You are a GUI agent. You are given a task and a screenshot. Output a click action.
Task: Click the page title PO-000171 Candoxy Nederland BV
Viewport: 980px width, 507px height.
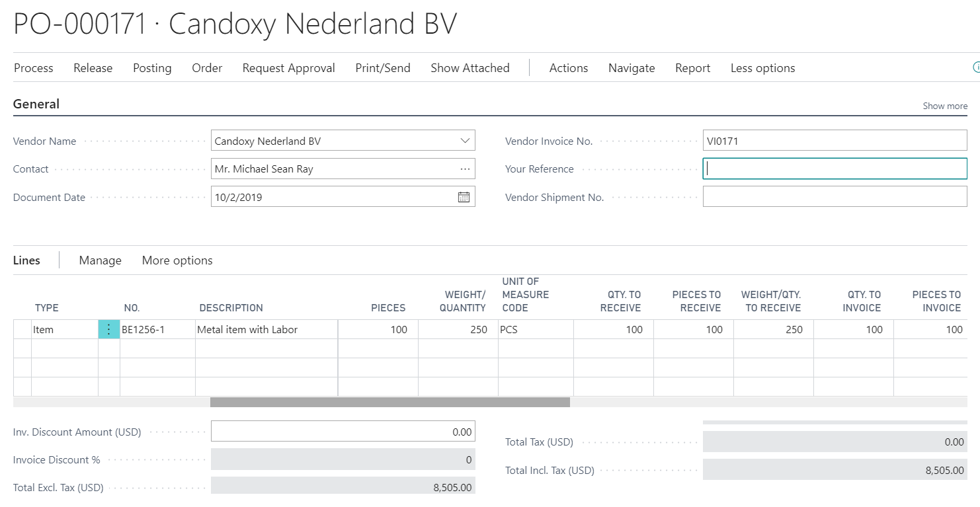235,24
